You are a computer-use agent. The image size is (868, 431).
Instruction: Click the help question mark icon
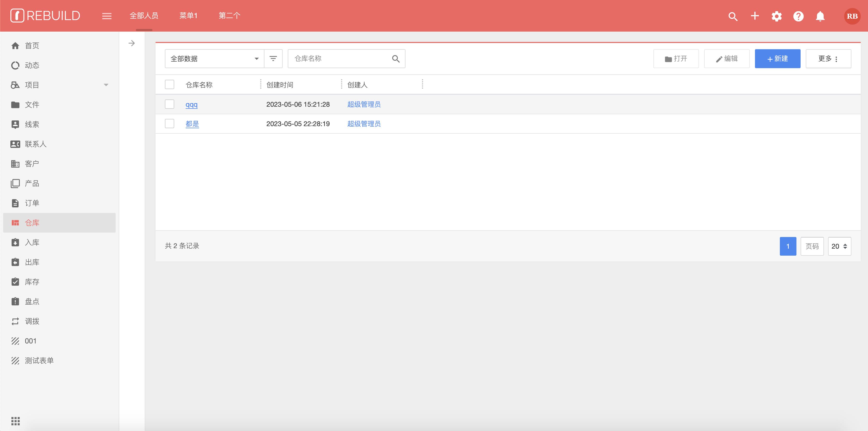[798, 16]
